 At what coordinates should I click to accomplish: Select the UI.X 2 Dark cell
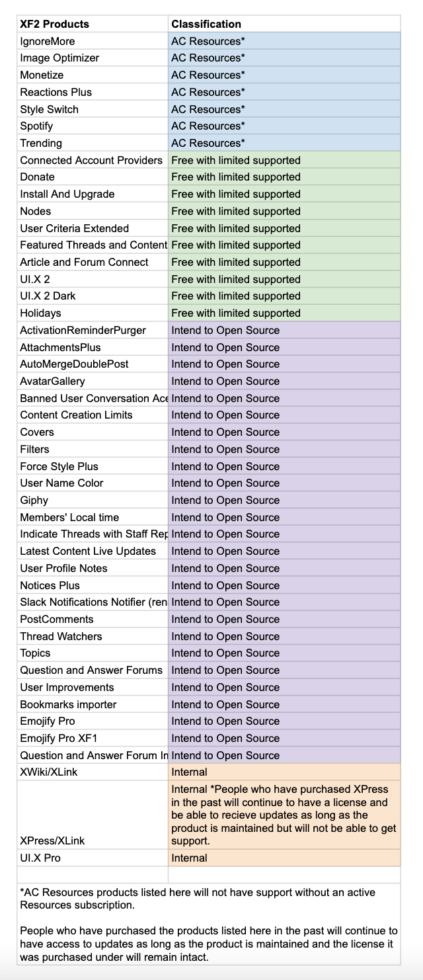tap(48, 296)
